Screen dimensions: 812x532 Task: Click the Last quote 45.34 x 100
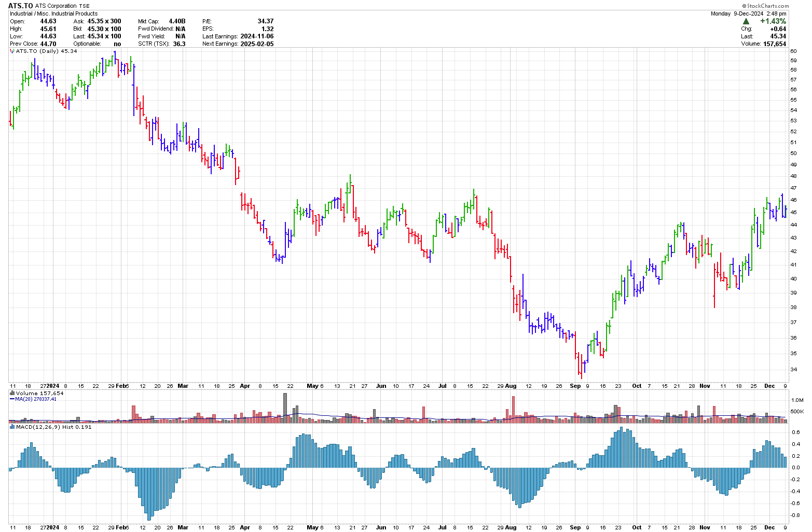coord(104,36)
